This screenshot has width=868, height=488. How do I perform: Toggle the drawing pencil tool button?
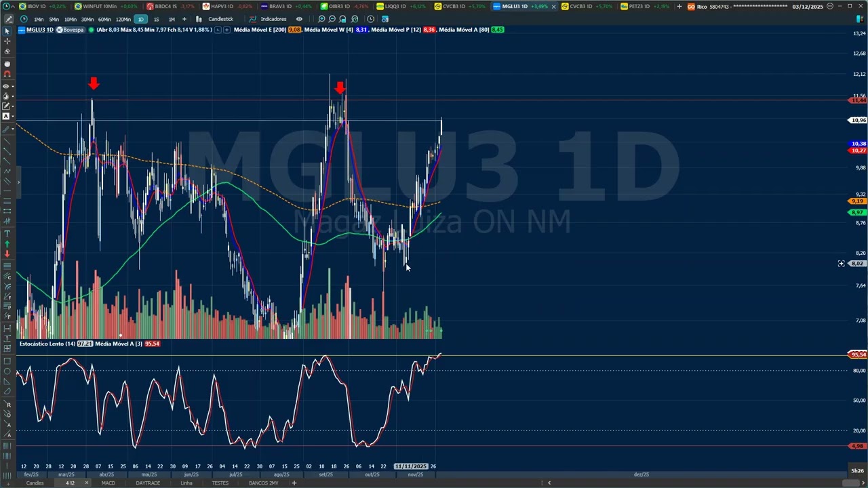coord(8,19)
